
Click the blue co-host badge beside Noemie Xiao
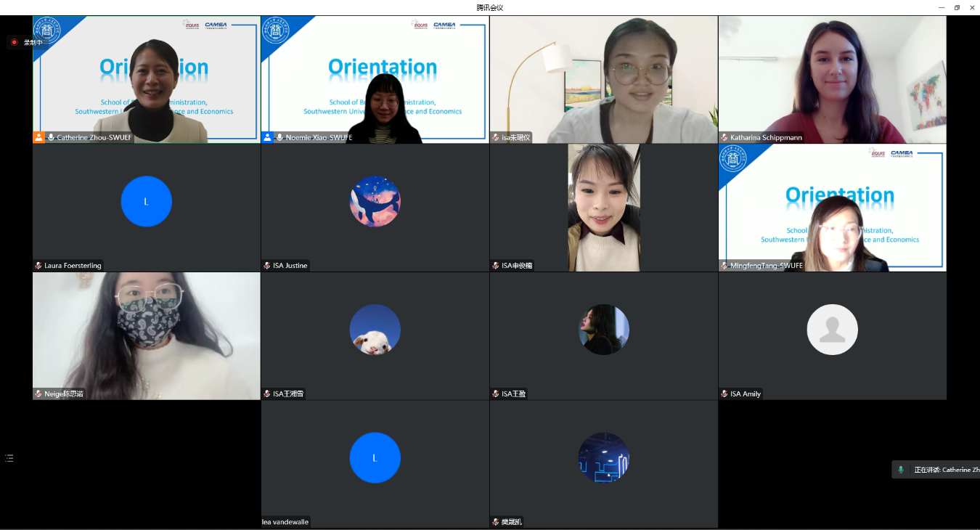pyautogui.click(x=267, y=137)
